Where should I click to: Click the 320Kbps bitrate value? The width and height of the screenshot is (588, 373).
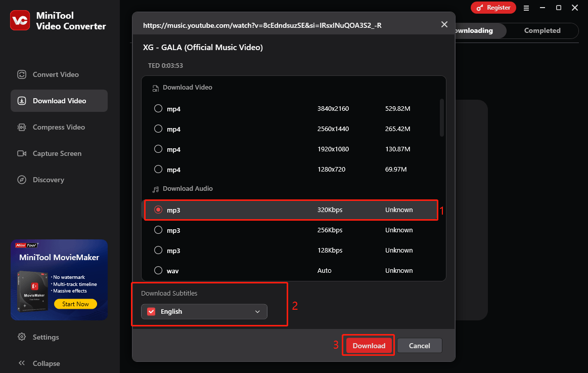(330, 210)
